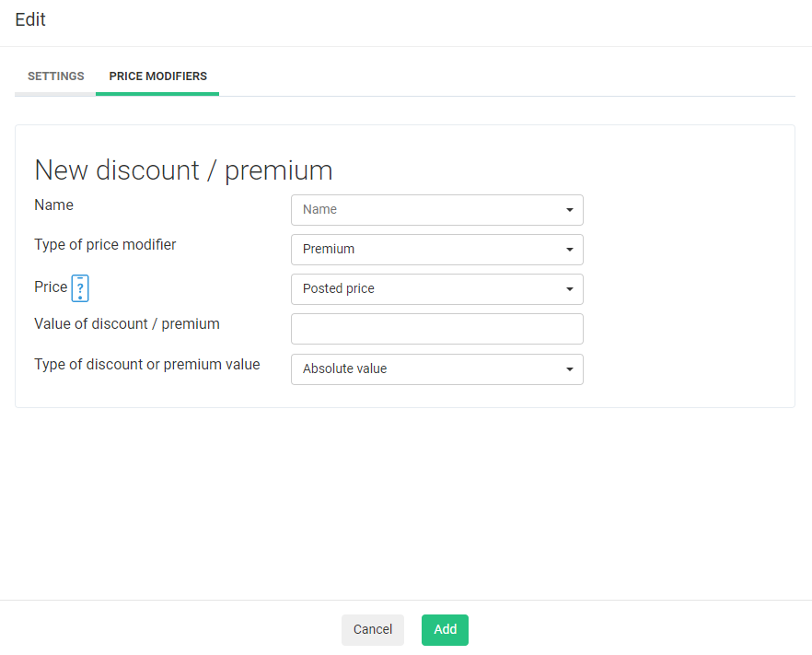Expand the Posted price dropdown

[x=428, y=289]
